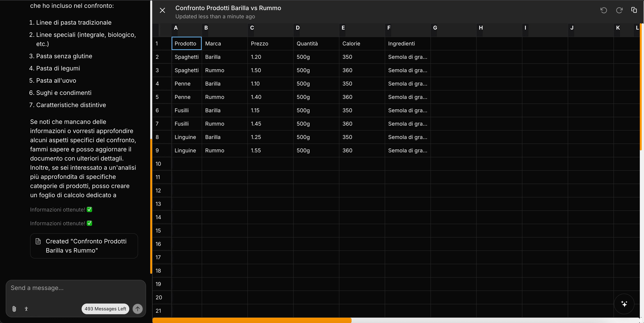Click the Ingredienti header cell
The image size is (644, 323).
tap(408, 44)
